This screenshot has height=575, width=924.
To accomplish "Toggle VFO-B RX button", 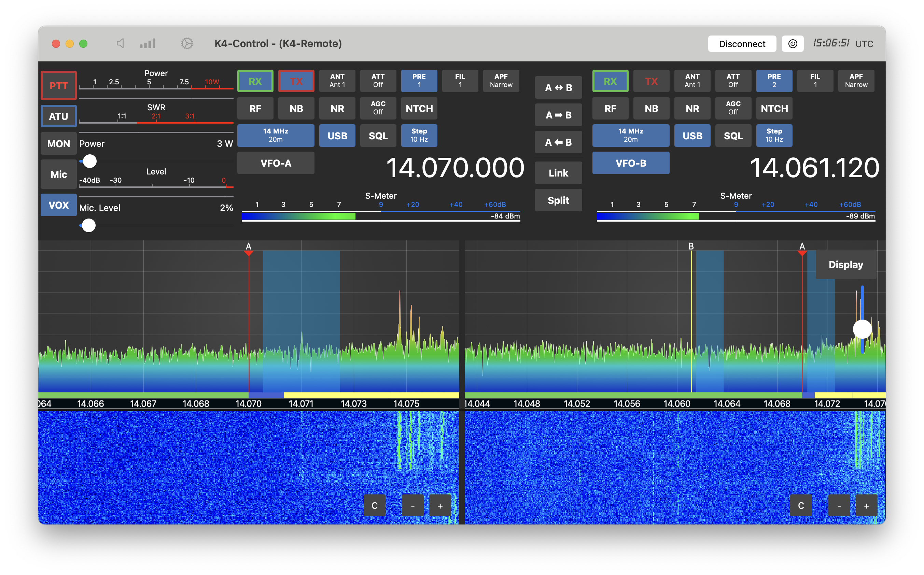I will point(610,81).
